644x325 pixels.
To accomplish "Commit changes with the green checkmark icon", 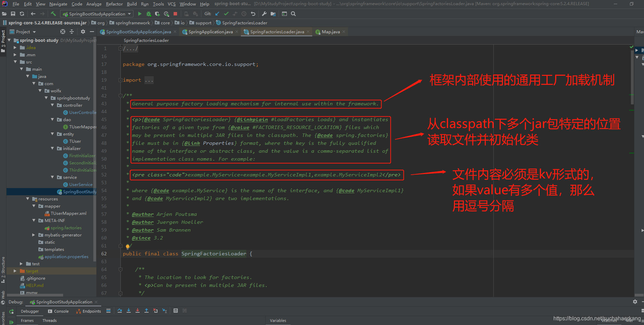I will tap(226, 14).
